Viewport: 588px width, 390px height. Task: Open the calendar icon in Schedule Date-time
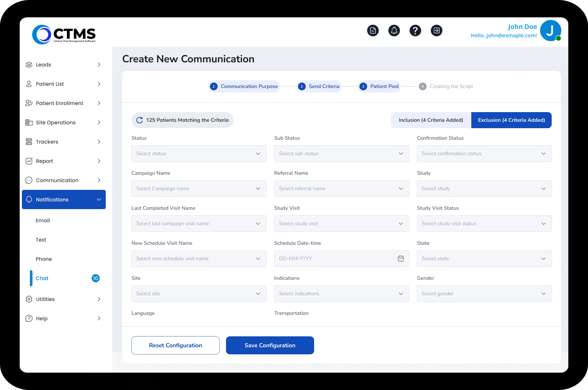pos(401,259)
